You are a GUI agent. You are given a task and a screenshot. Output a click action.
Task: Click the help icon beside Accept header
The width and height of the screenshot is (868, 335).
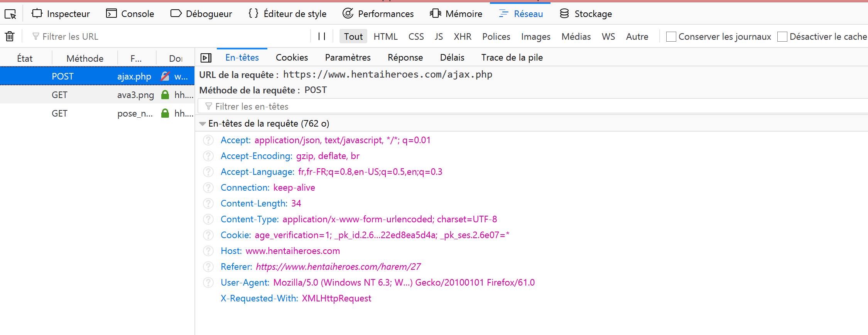pos(208,140)
